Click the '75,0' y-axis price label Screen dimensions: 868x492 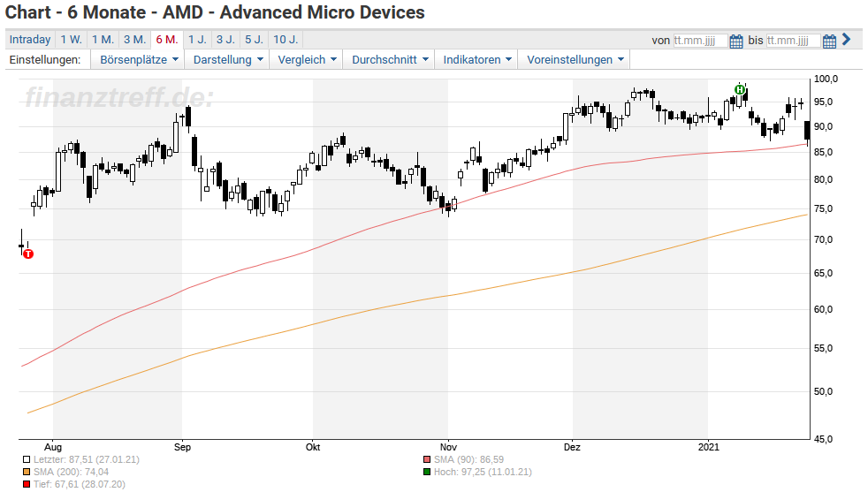(823, 209)
